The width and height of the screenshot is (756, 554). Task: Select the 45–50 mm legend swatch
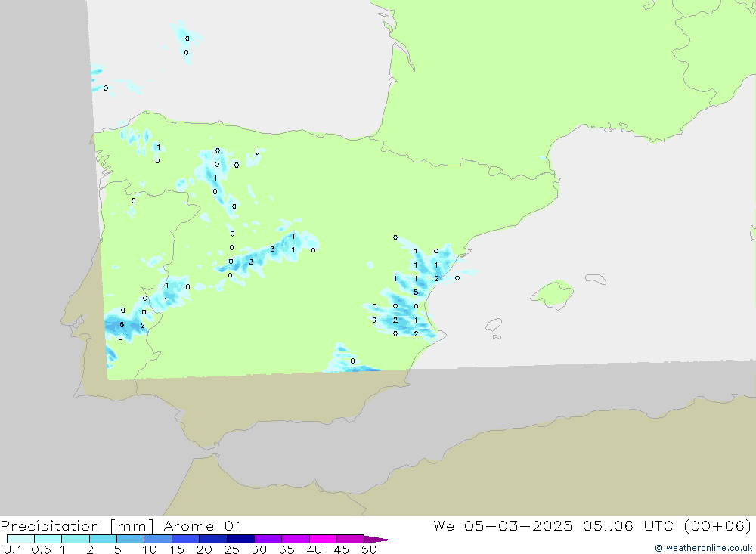click(x=351, y=539)
